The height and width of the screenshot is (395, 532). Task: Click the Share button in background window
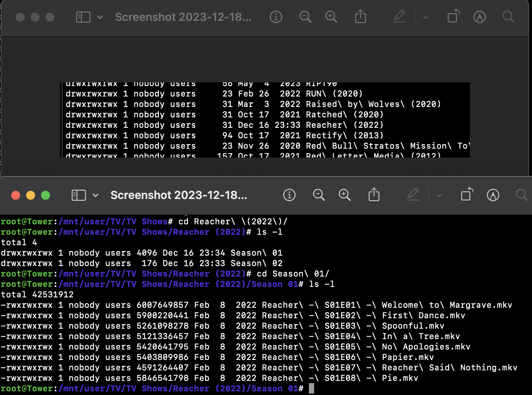360,17
